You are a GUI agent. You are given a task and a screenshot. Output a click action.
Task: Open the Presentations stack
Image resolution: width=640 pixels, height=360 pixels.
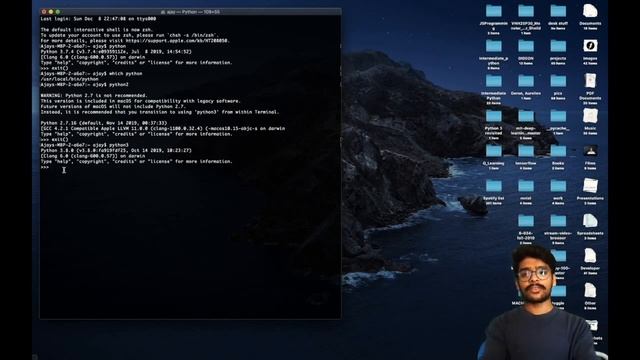click(590, 186)
